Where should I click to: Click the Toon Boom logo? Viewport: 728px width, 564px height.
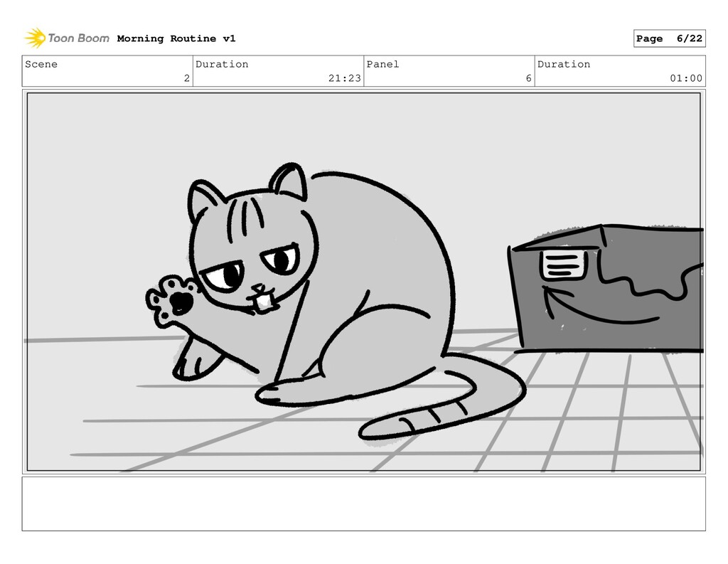pos(67,38)
